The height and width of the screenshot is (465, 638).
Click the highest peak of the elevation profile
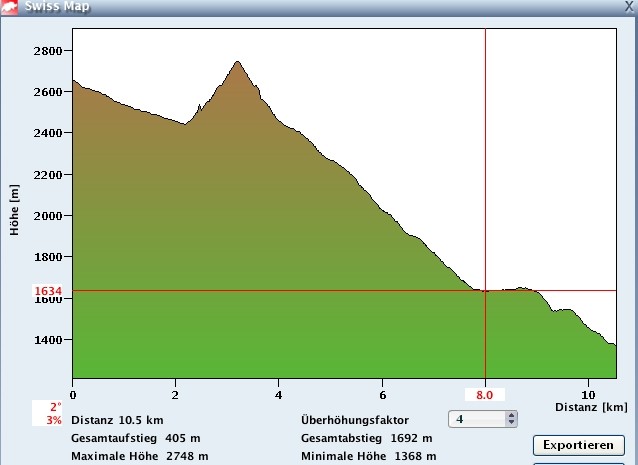click(237, 62)
